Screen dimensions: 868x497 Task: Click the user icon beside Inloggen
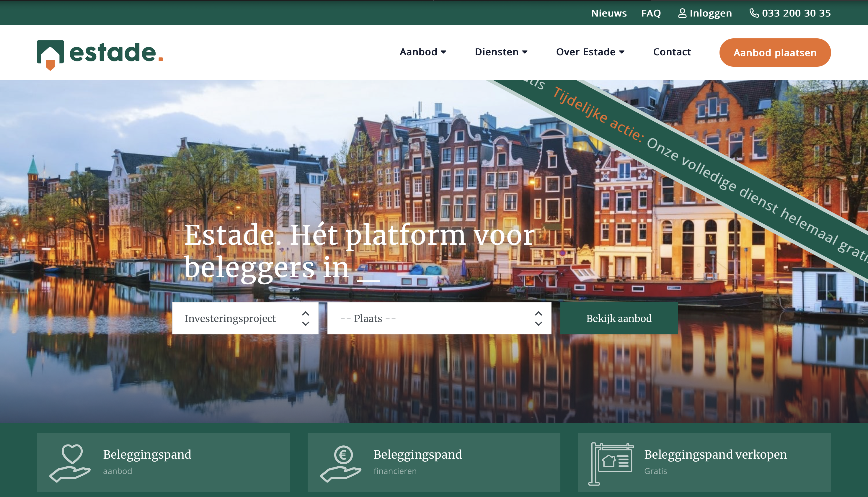[x=682, y=13]
